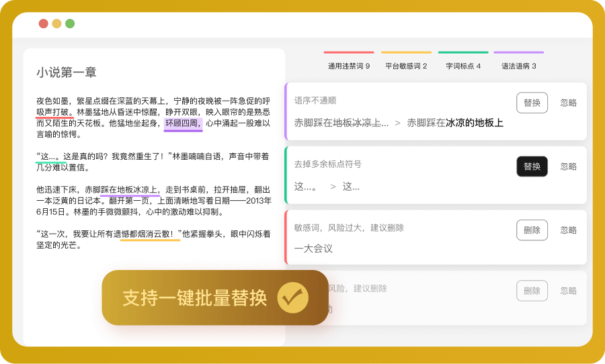Ignore the 去掉多余标点符号 suggestion

tap(568, 167)
